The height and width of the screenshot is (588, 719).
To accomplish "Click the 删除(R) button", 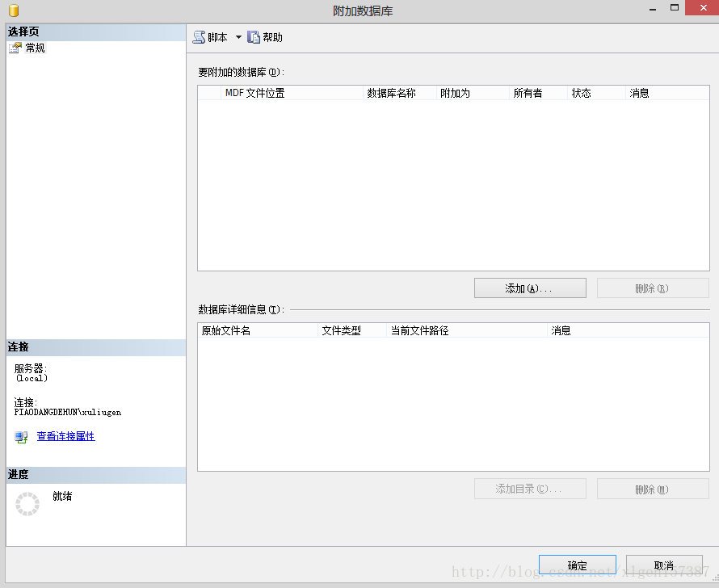I will 652,288.
